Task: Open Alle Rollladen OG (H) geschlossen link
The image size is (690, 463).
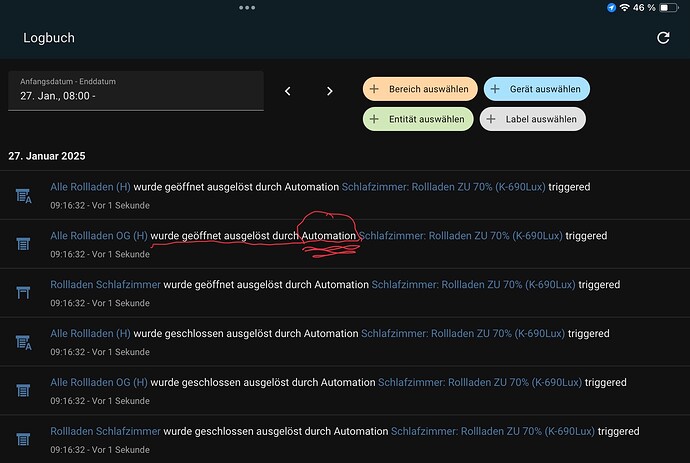Action: point(99,382)
